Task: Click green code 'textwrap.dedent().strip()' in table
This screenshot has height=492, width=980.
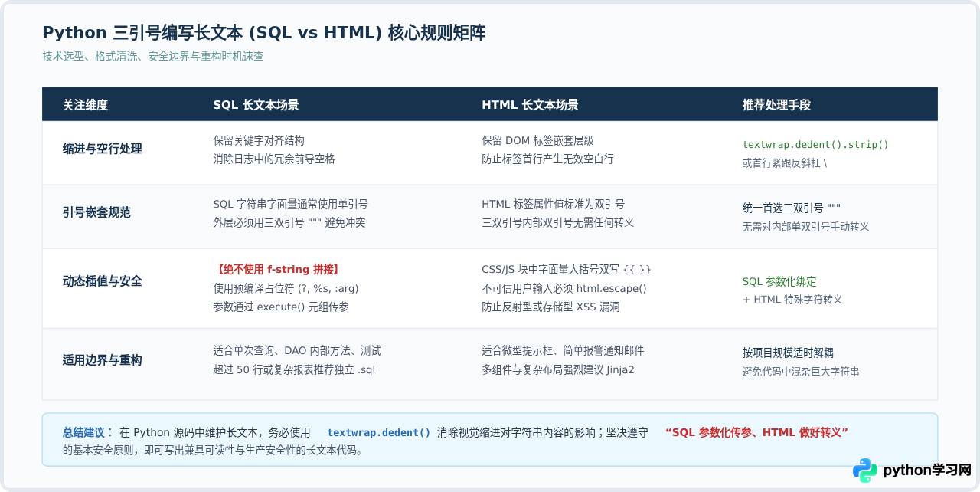Action: pos(815,144)
